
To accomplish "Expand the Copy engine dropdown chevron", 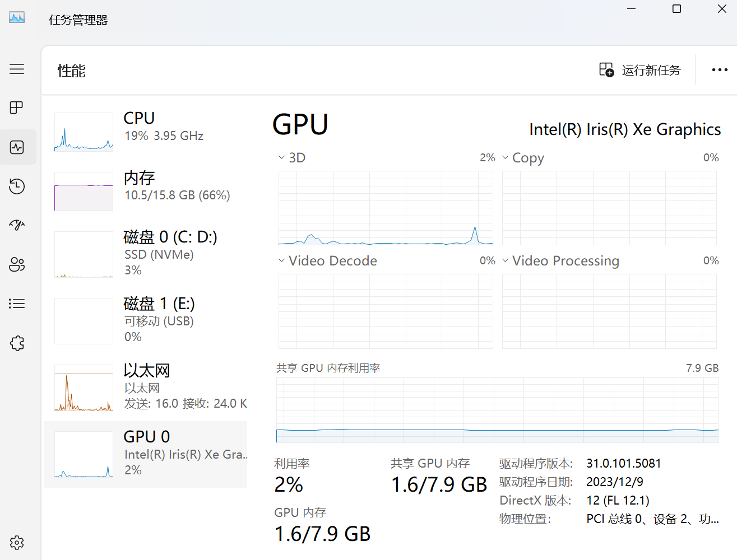I will (x=505, y=158).
